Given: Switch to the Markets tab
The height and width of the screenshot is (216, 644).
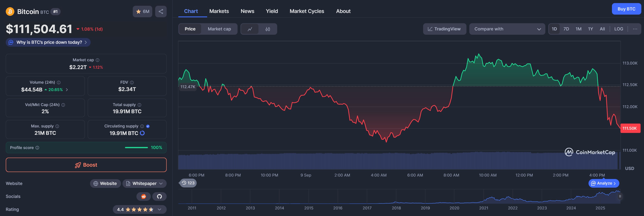Looking at the screenshot, I should click(x=219, y=11).
